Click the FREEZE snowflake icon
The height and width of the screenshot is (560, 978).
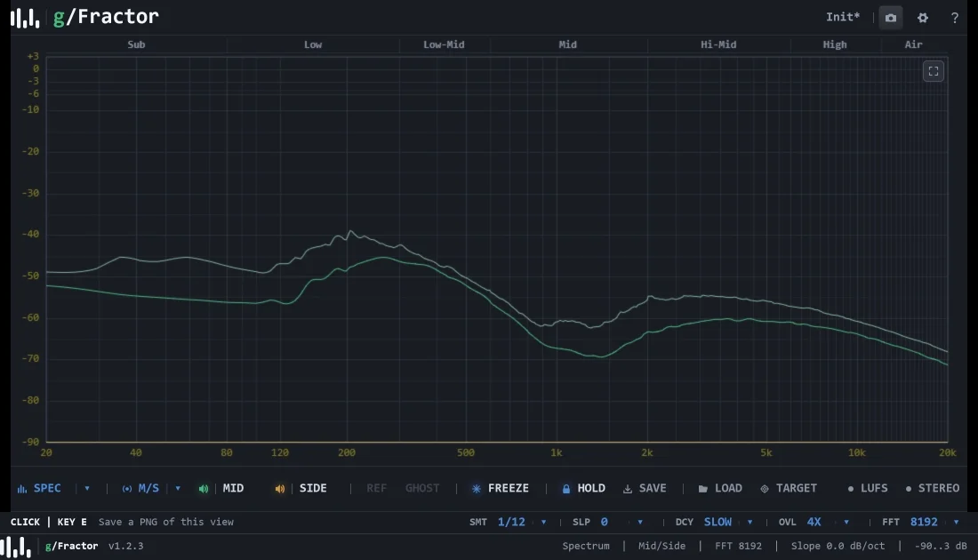point(477,489)
